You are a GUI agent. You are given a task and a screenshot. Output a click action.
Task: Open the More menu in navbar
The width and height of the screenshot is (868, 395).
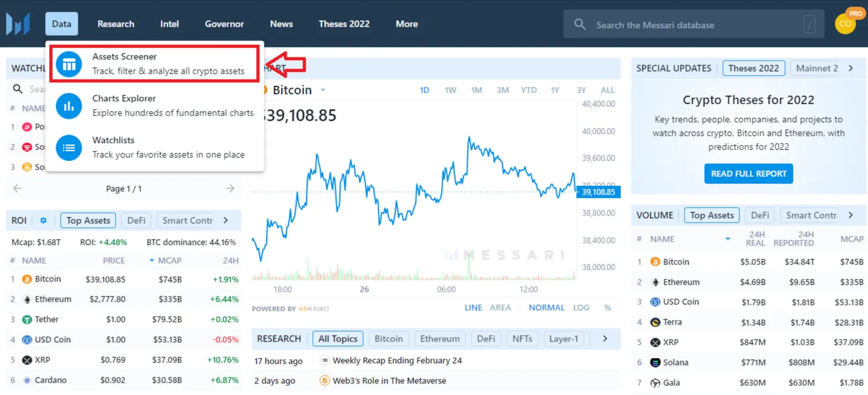point(407,24)
